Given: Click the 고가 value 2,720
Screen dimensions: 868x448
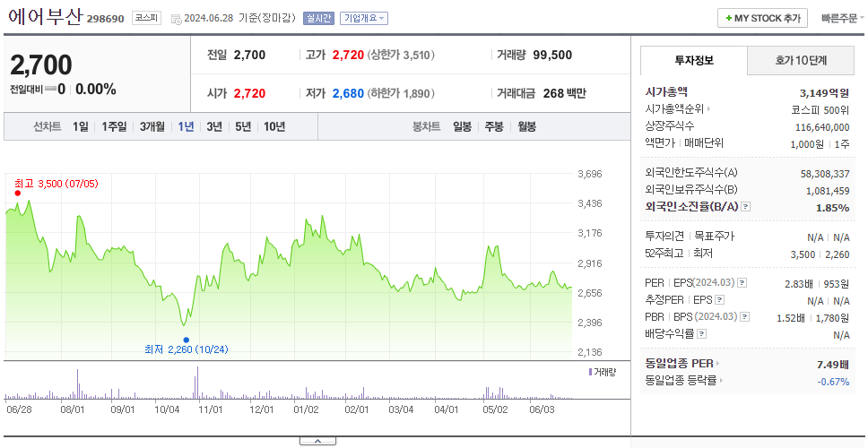Looking at the screenshot, I should point(348,56).
